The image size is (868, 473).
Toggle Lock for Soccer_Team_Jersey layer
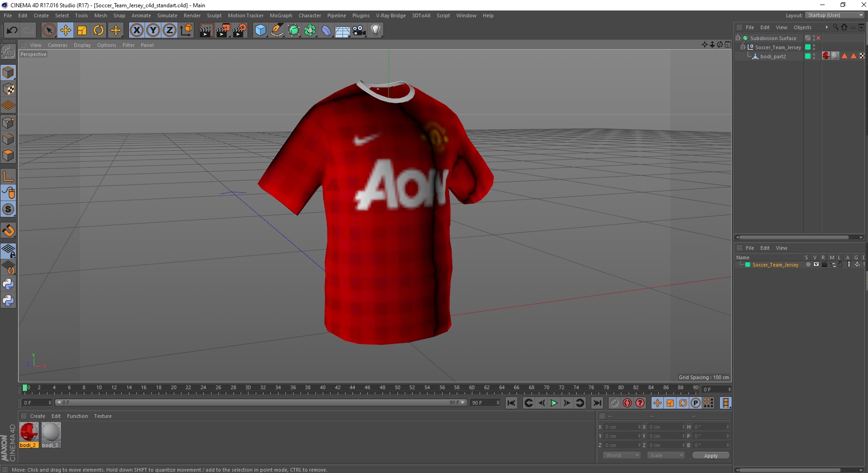(x=840, y=264)
